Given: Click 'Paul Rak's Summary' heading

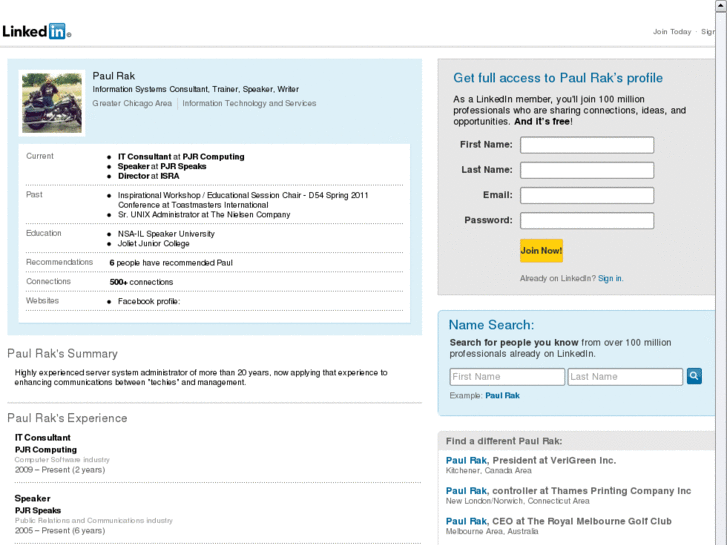Looking at the screenshot, I should point(63,354).
